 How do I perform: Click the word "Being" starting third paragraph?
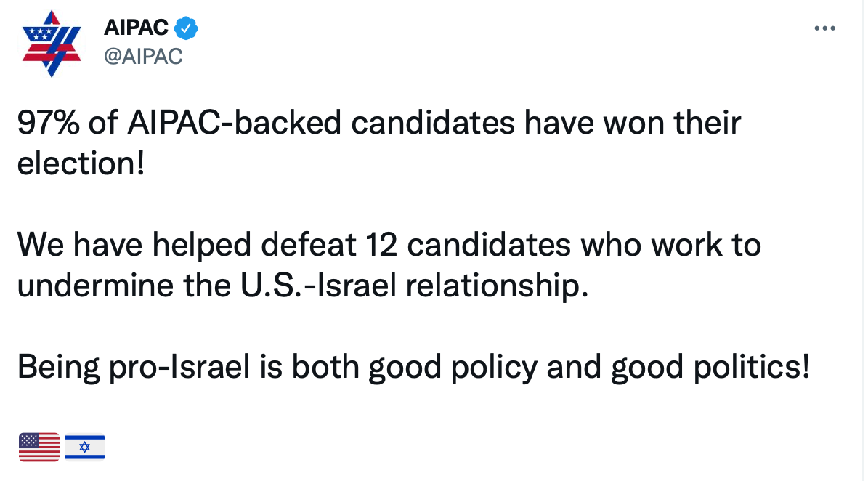tap(59, 368)
